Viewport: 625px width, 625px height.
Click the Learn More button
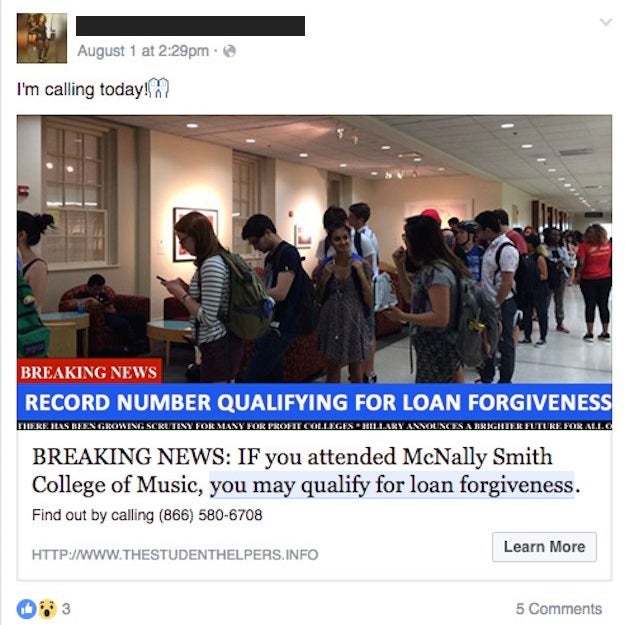coord(544,546)
